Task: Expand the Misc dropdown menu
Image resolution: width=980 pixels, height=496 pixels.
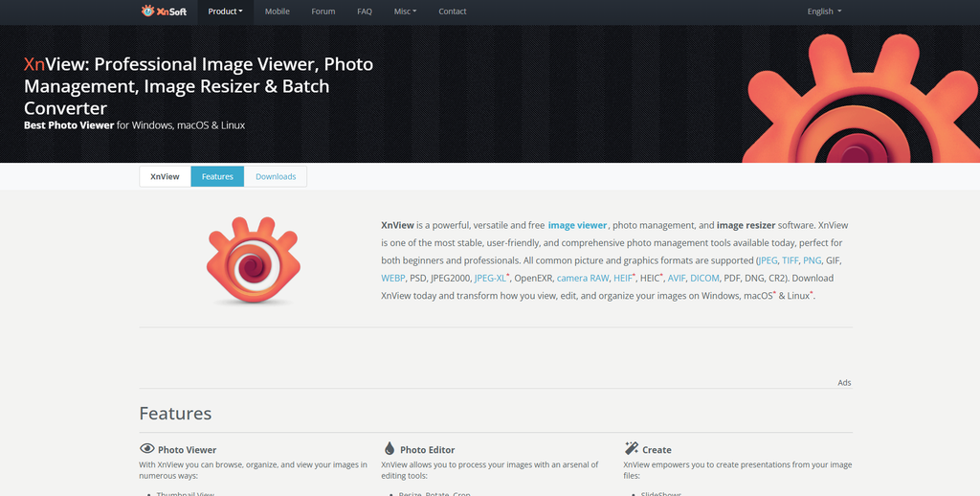Action: click(x=405, y=11)
